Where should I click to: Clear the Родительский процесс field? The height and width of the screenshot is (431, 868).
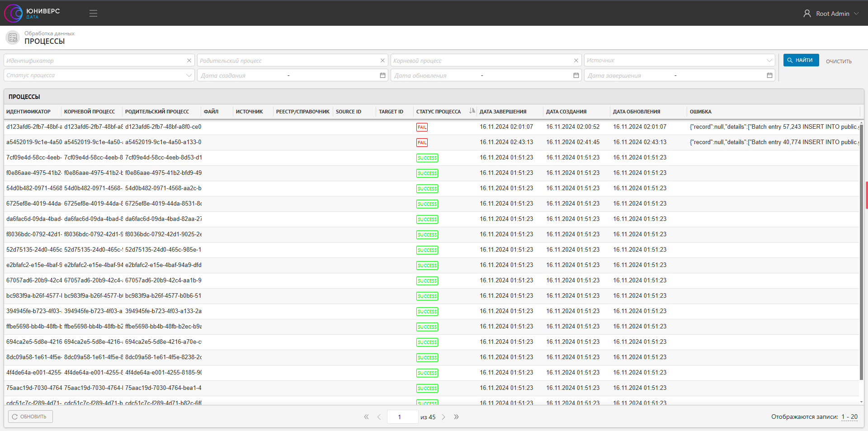coord(382,61)
